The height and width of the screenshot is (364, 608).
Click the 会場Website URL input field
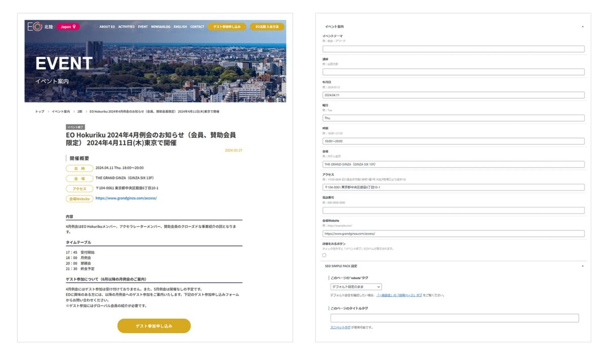(453, 234)
